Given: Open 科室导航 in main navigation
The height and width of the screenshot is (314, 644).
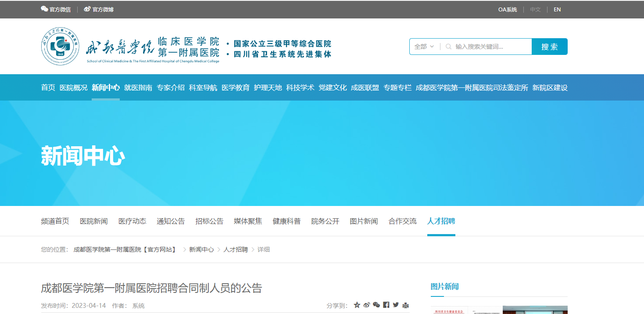Looking at the screenshot, I should [x=203, y=87].
